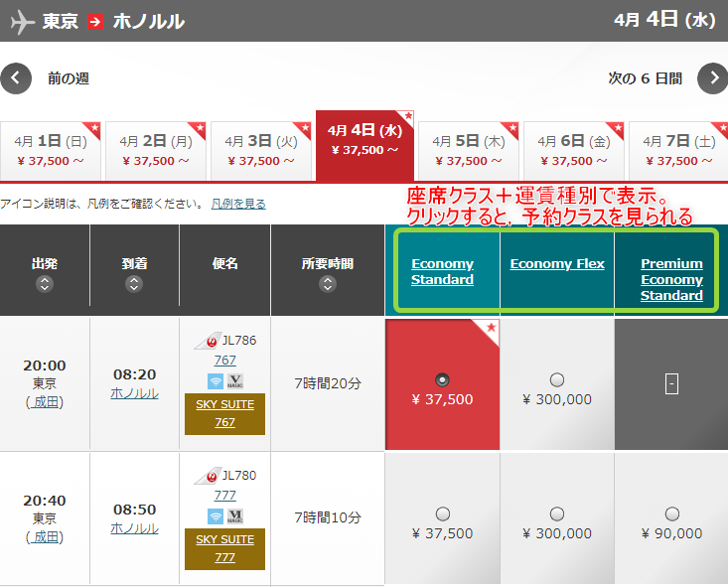Select JL780 Economy Standard ¥37,500 fare
The image size is (728, 587).
tap(442, 514)
